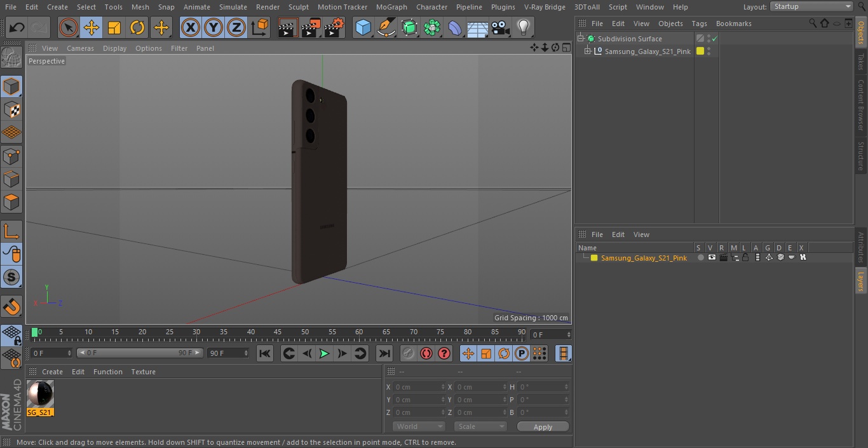The image size is (868, 448).
Task: Activate the Move tool in top toolbar
Action: (92, 28)
